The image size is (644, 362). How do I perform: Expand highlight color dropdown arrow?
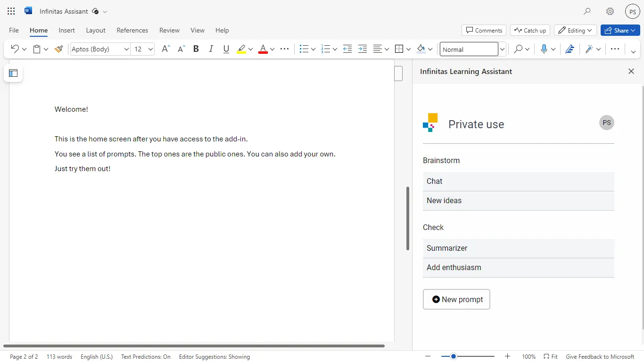pos(250,49)
